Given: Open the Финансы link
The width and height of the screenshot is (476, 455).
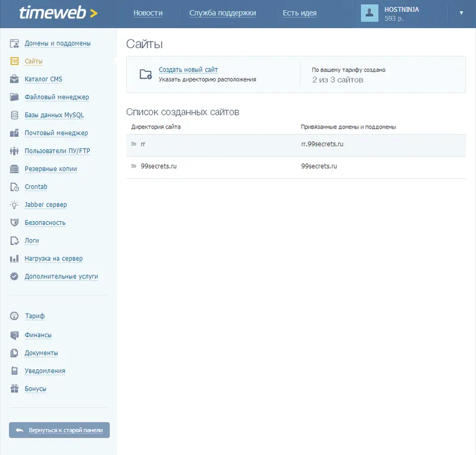Looking at the screenshot, I should pos(38,335).
